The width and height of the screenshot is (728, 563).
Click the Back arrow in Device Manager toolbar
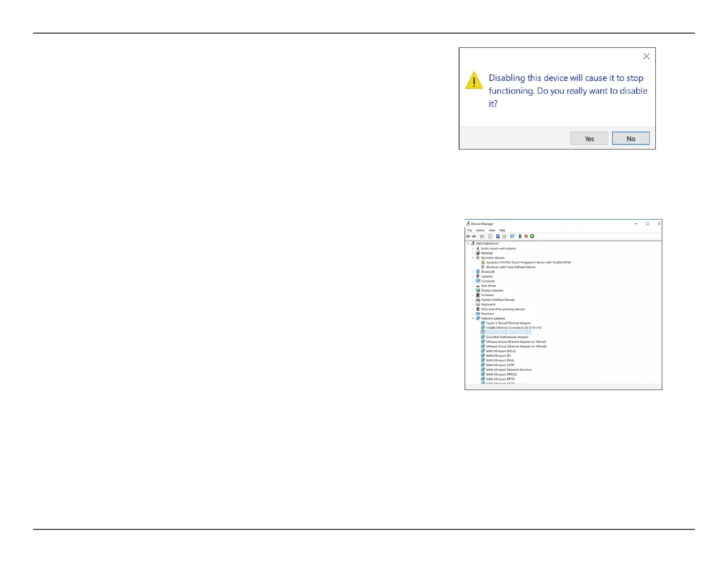468,236
